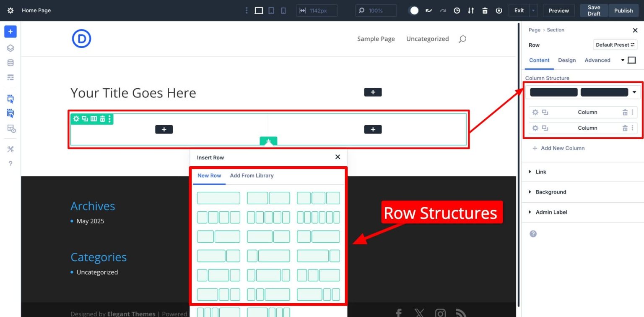Open editing history via the clock icon
The width and height of the screenshot is (644, 317).
pyautogui.click(x=457, y=10)
